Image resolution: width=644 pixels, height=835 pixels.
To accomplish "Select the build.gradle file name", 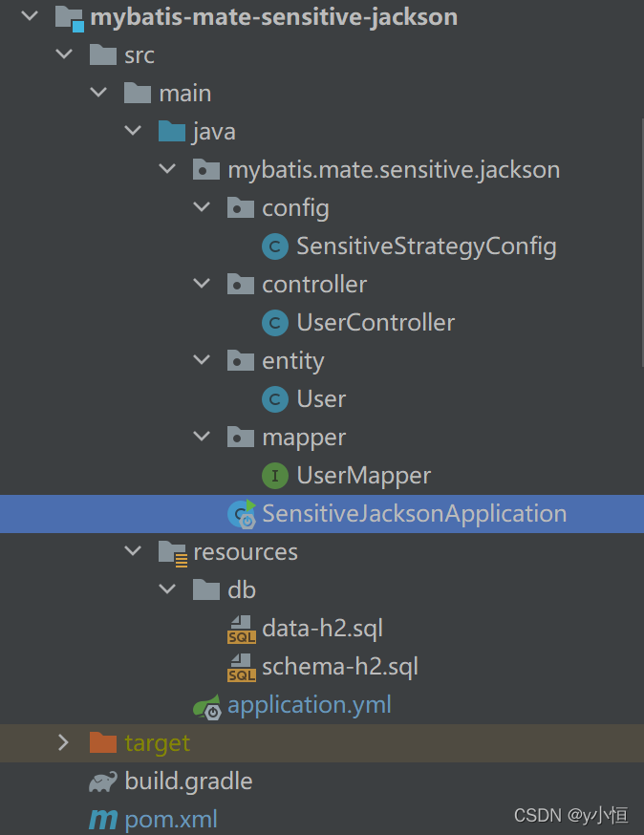I will (188, 781).
